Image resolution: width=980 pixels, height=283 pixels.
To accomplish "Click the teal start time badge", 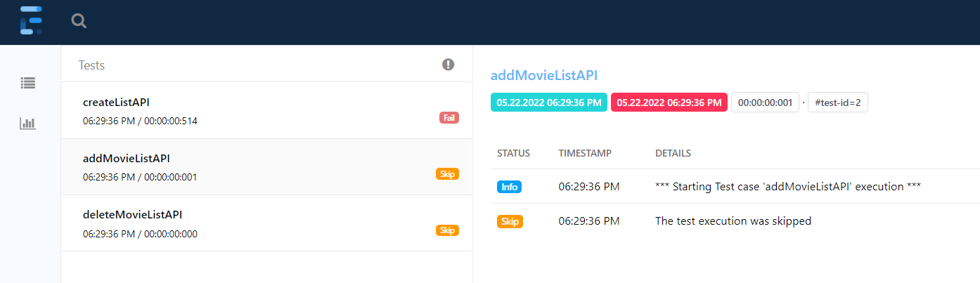I will pyautogui.click(x=548, y=103).
